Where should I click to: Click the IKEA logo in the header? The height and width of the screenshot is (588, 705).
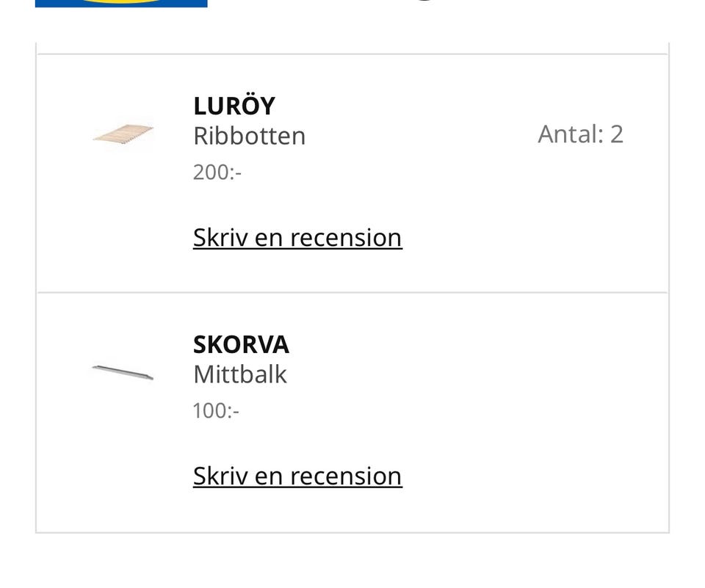(x=121, y=3)
